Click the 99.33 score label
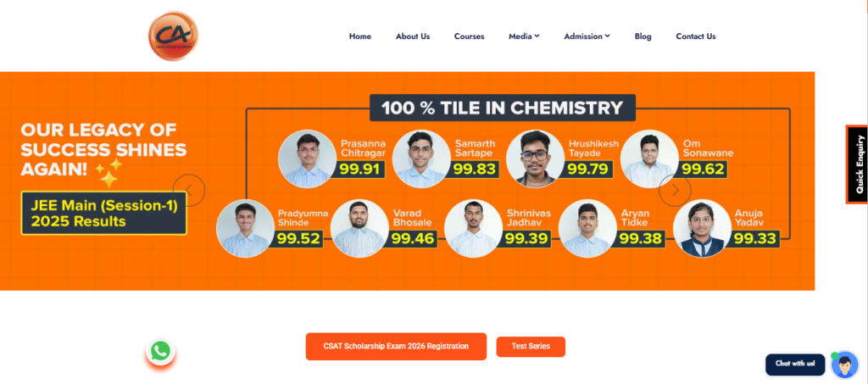This screenshot has height=384, width=868. 755,238
